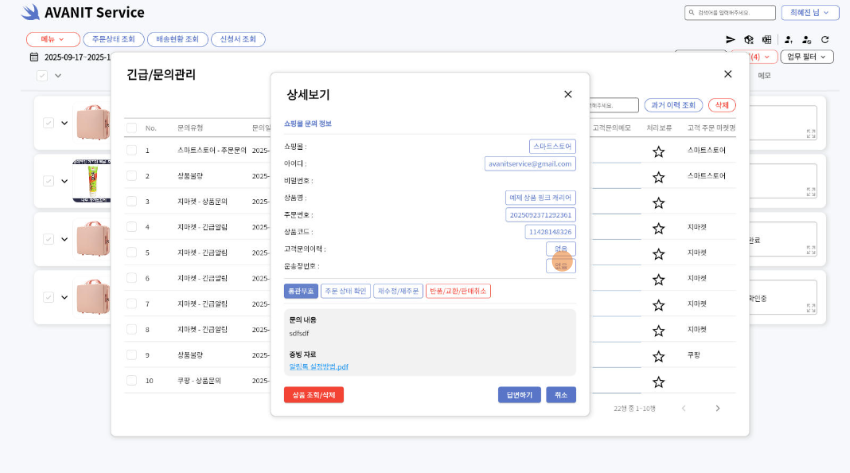This screenshot has height=473, width=850.
Task: Click the send arrow icon in top toolbar
Action: click(x=731, y=39)
